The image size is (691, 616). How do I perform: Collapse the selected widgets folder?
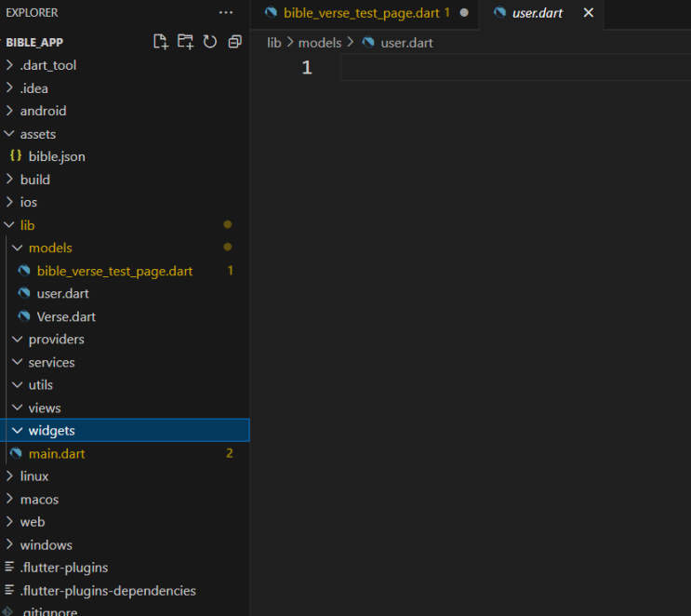click(x=126, y=430)
